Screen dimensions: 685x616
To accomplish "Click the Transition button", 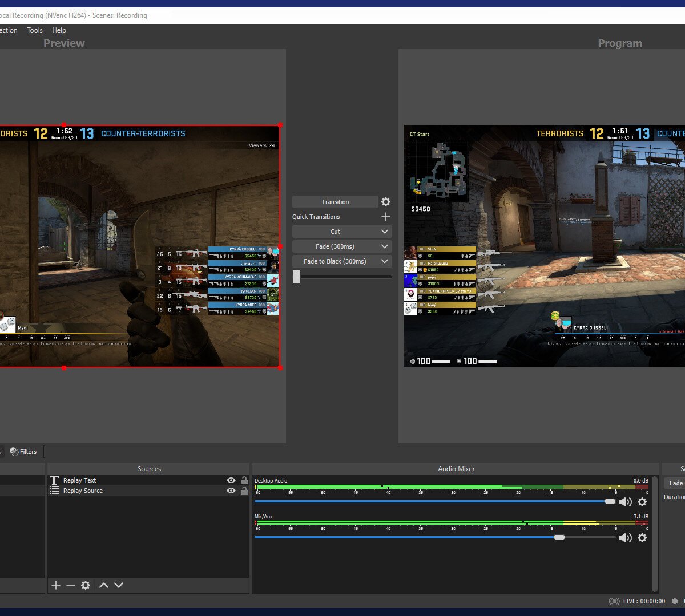I will pos(335,202).
